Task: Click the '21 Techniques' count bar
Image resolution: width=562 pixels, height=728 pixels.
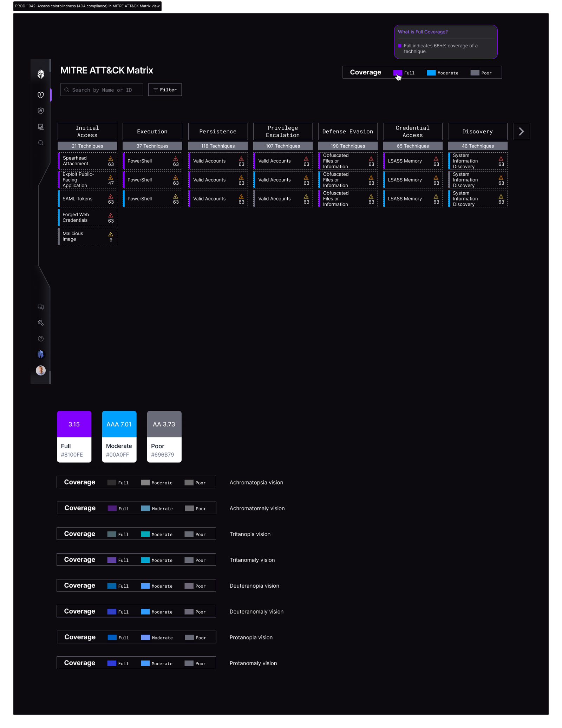Action: click(87, 146)
